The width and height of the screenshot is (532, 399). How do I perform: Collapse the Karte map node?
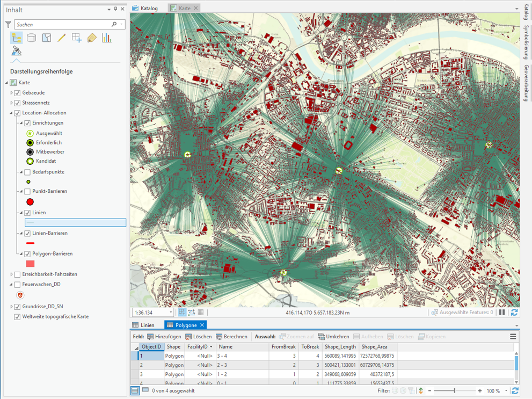[6, 83]
